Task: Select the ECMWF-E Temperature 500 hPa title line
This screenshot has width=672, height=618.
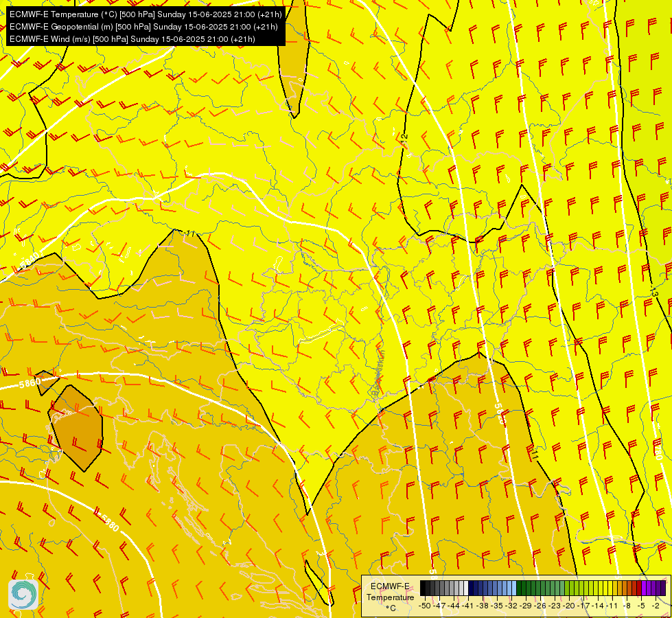Action: [x=146, y=14]
